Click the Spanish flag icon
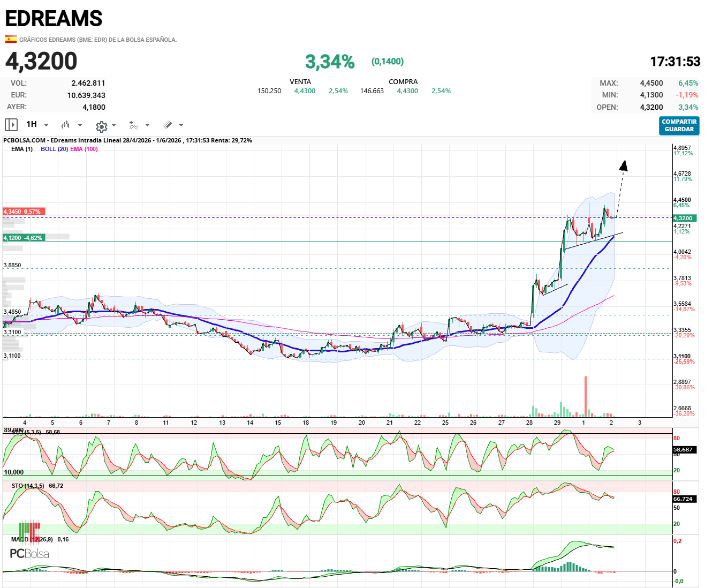Viewport: 705px width, 588px height. [11, 39]
